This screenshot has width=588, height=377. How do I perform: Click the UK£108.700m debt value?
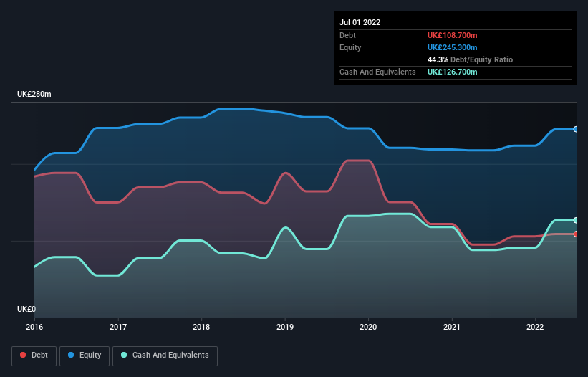452,35
